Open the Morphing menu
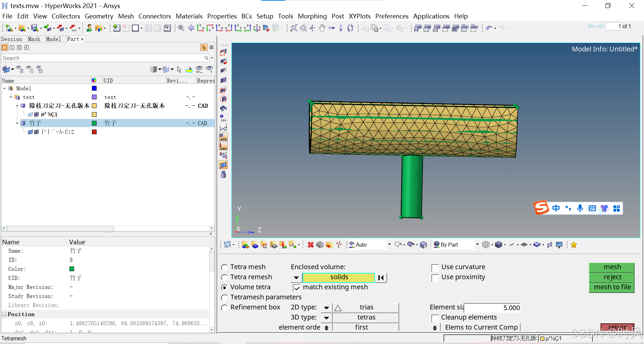 [x=312, y=16]
